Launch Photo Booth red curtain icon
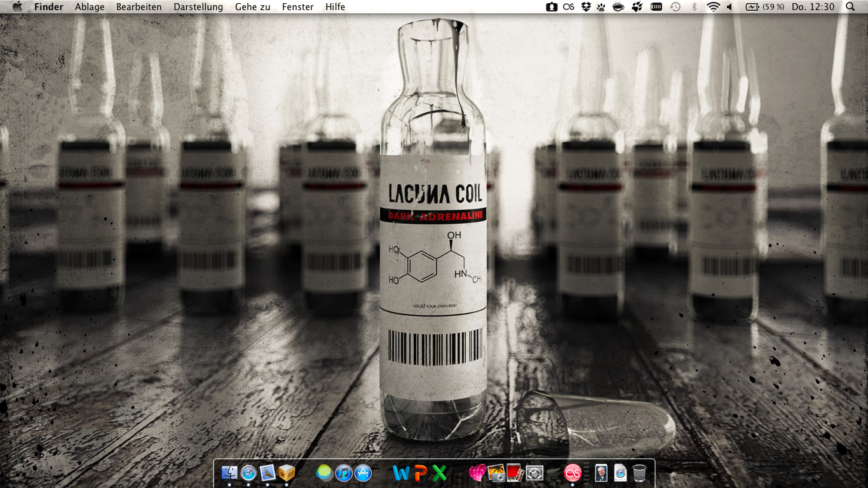This screenshot has height=488, width=868. tap(515, 473)
